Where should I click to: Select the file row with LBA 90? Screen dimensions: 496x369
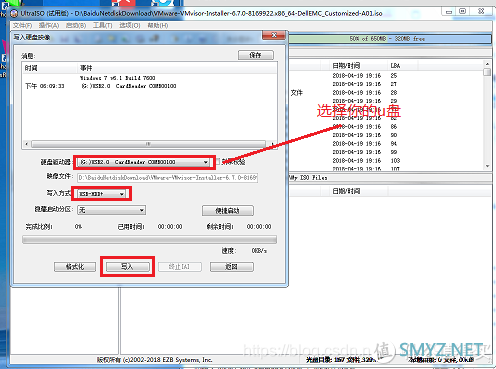(387, 135)
